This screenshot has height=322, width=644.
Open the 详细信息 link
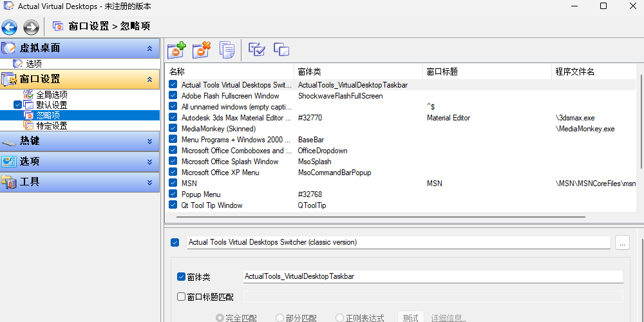click(x=448, y=318)
